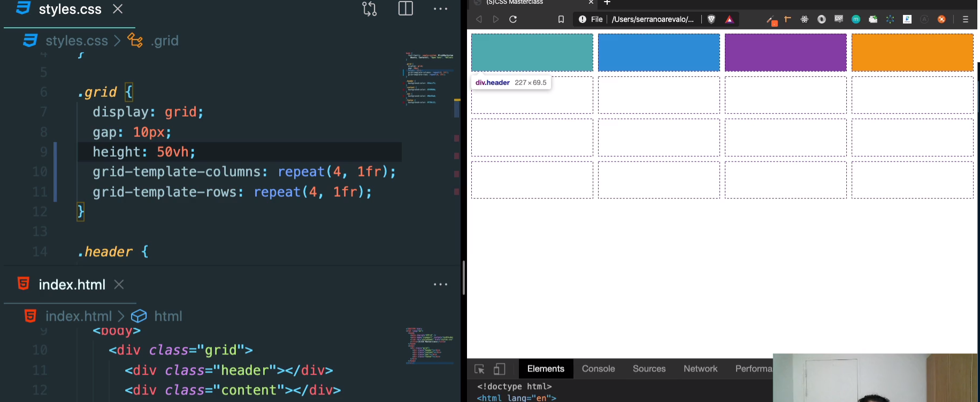Close the styles.css editor tab

[x=118, y=9]
